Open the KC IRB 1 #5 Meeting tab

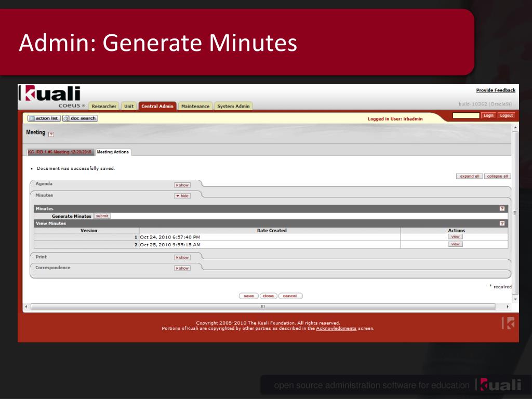coord(60,152)
